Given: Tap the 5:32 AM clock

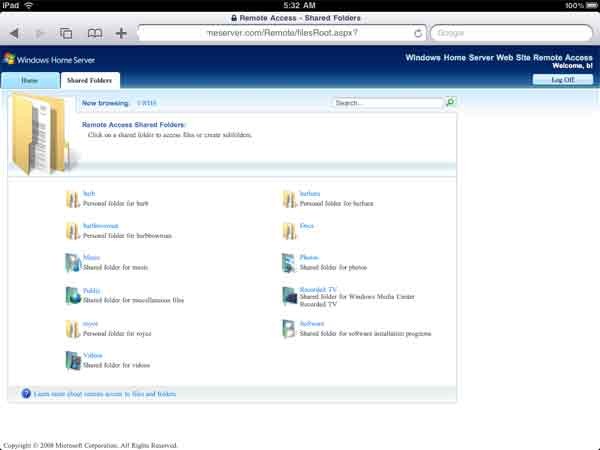Looking at the screenshot, I should pos(300,5).
